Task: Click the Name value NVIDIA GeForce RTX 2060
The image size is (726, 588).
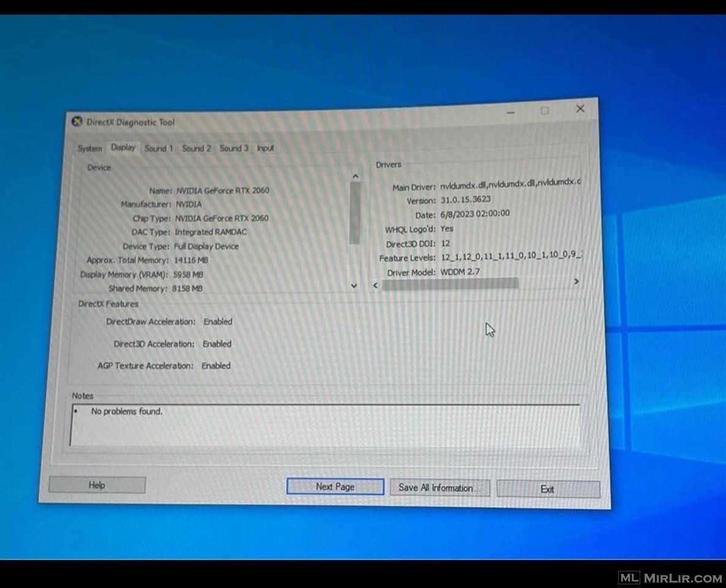Action: click(223, 190)
